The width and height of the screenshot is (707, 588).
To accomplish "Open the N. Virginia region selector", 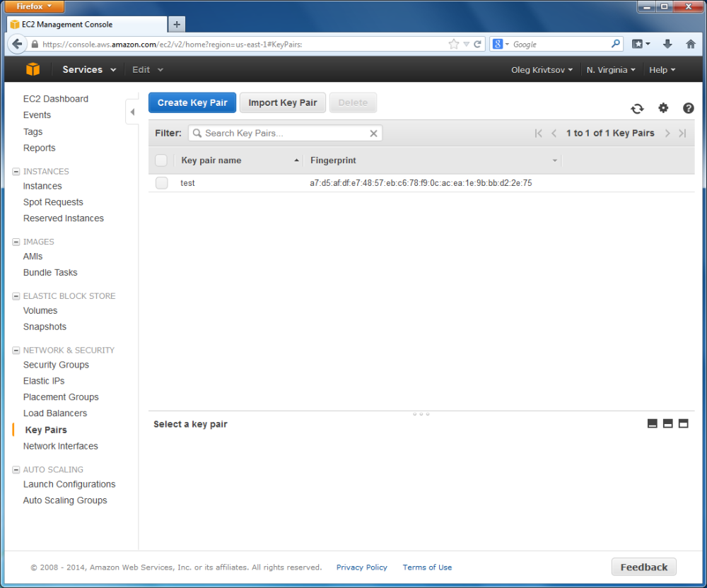I will tap(611, 70).
